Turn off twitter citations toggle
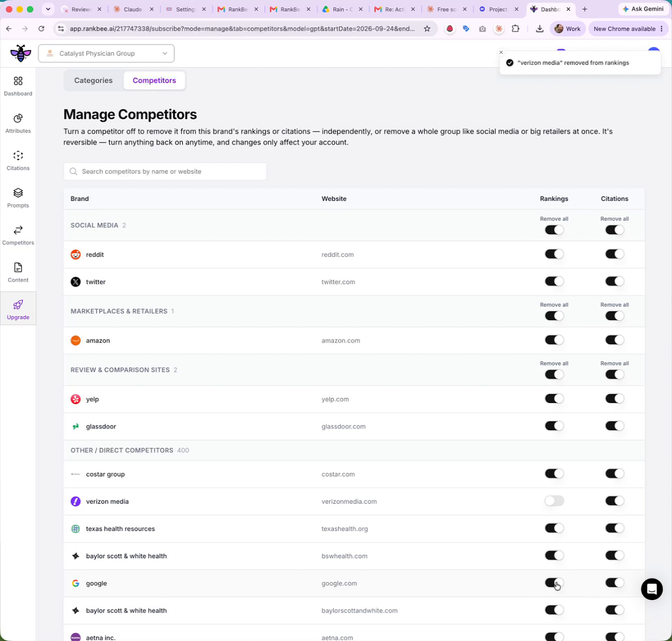Viewport: 672px width, 641px height. coord(614,282)
